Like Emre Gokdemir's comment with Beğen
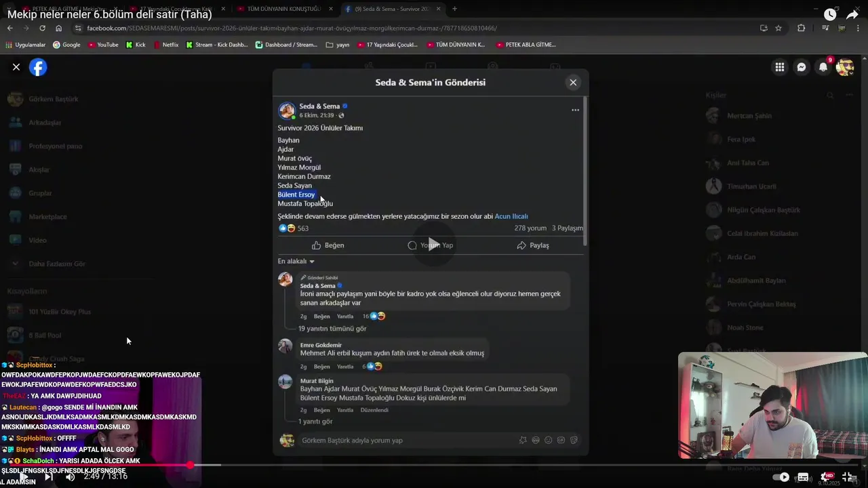The width and height of the screenshot is (868, 488). tap(321, 367)
